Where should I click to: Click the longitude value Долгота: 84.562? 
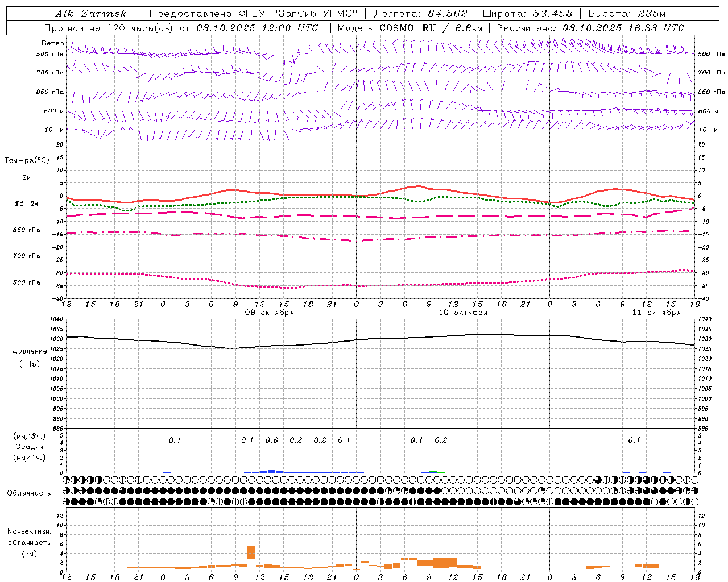(x=420, y=14)
